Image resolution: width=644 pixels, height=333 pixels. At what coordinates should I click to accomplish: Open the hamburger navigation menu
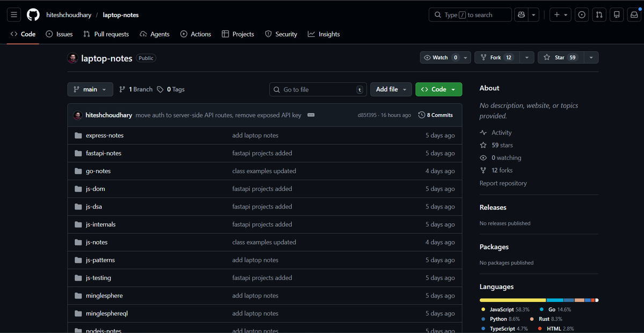coord(14,15)
